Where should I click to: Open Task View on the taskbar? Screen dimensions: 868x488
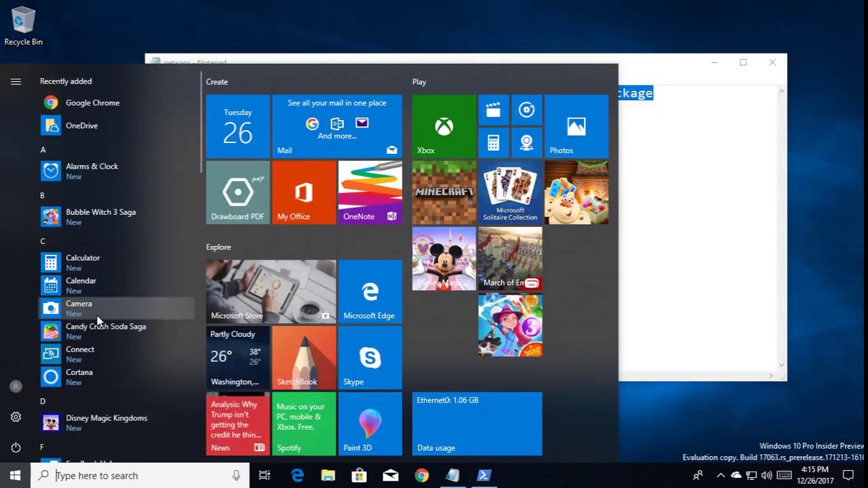264,475
